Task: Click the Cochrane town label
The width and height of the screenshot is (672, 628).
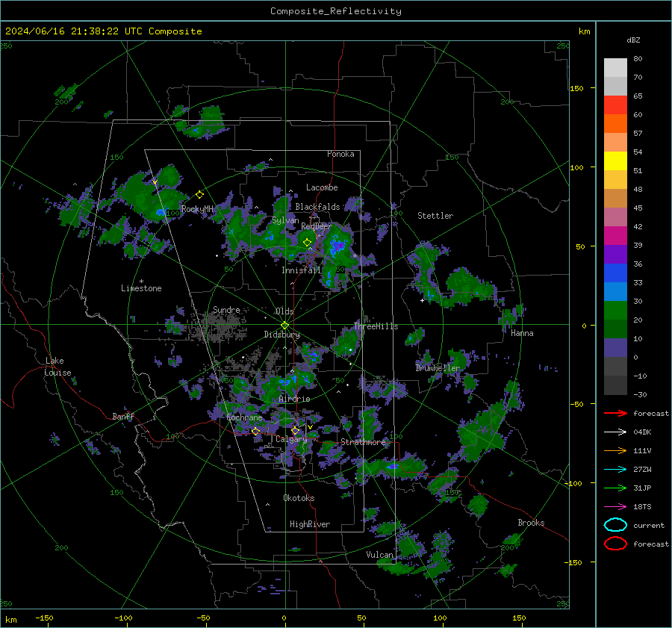Action: [244, 417]
